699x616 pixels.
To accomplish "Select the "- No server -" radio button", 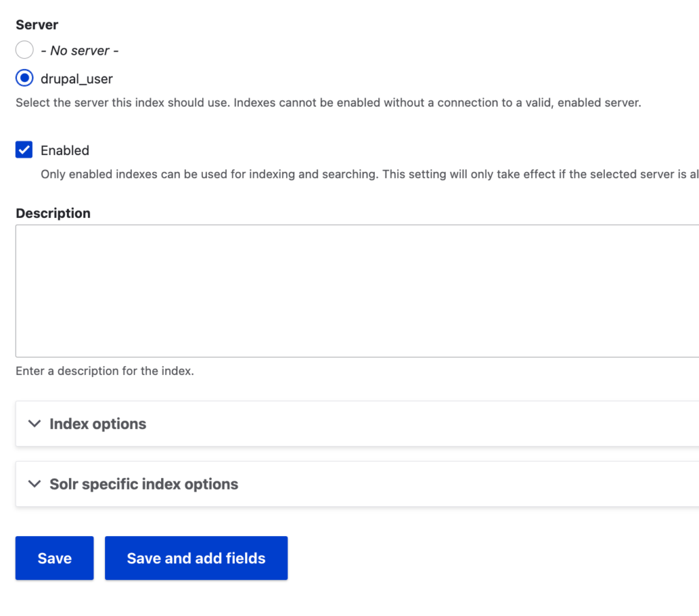I will pyautogui.click(x=25, y=49).
